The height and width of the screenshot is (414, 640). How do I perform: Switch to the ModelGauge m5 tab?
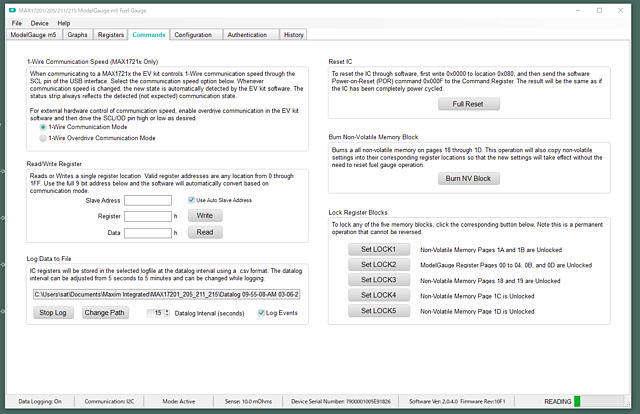pos(33,35)
